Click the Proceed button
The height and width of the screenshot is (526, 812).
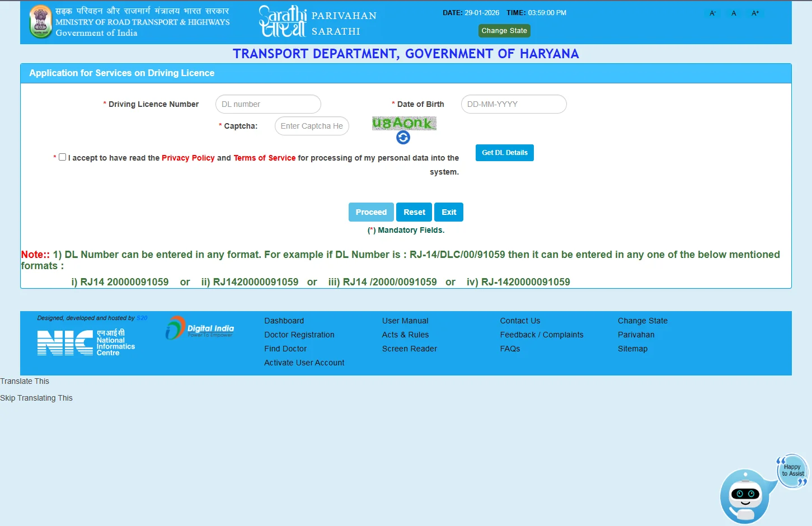point(370,212)
